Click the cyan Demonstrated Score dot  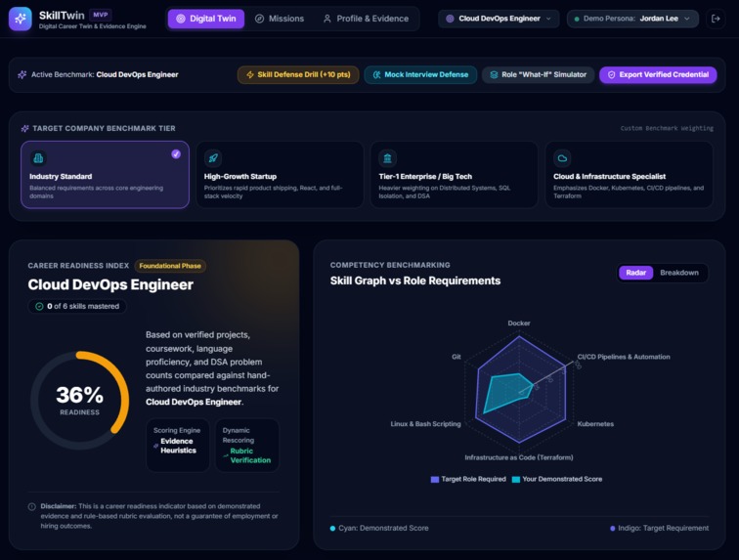pyautogui.click(x=332, y=529)
